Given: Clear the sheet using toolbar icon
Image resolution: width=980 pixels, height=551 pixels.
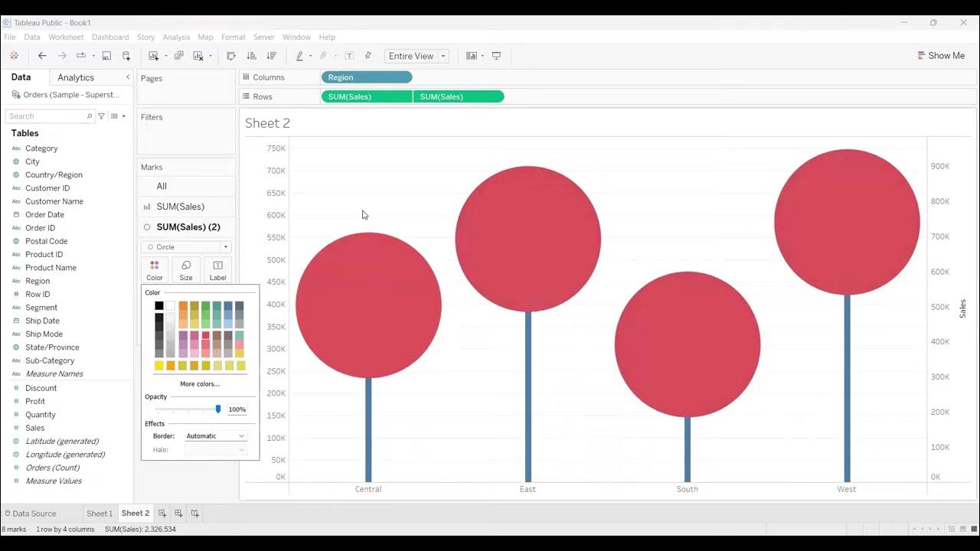Looking at the screenshot, I should 198,56.
